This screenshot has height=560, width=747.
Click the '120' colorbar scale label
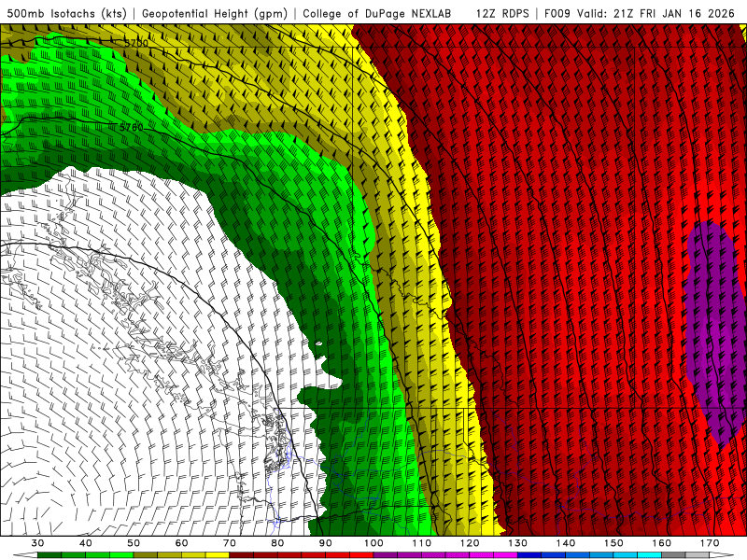(470, 543)
